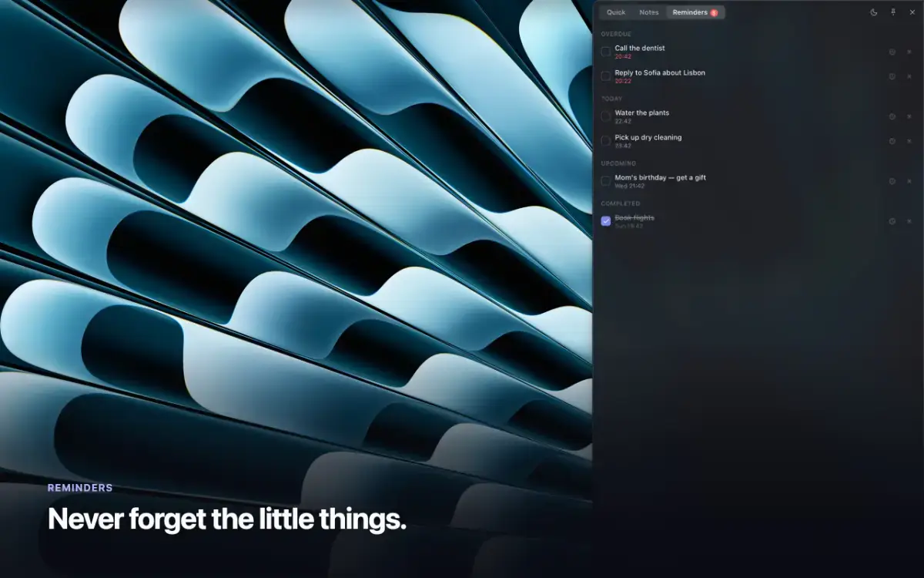The width and height of the screenshot is (924, 578).
Task: Tick the Pick up dry cleaning checkbox
Action: [606, 141]
